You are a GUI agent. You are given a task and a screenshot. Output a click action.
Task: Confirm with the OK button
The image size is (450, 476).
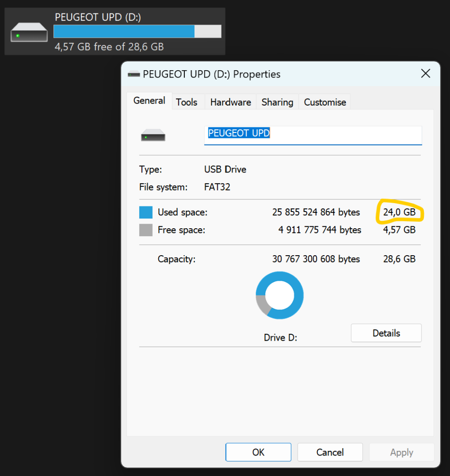click(x=258, y=452)
